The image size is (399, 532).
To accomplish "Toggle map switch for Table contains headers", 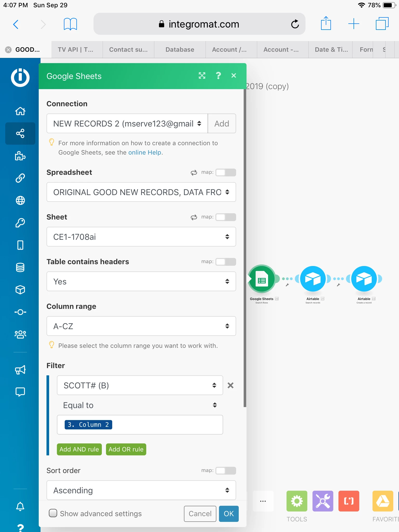I will coord(225,262).
